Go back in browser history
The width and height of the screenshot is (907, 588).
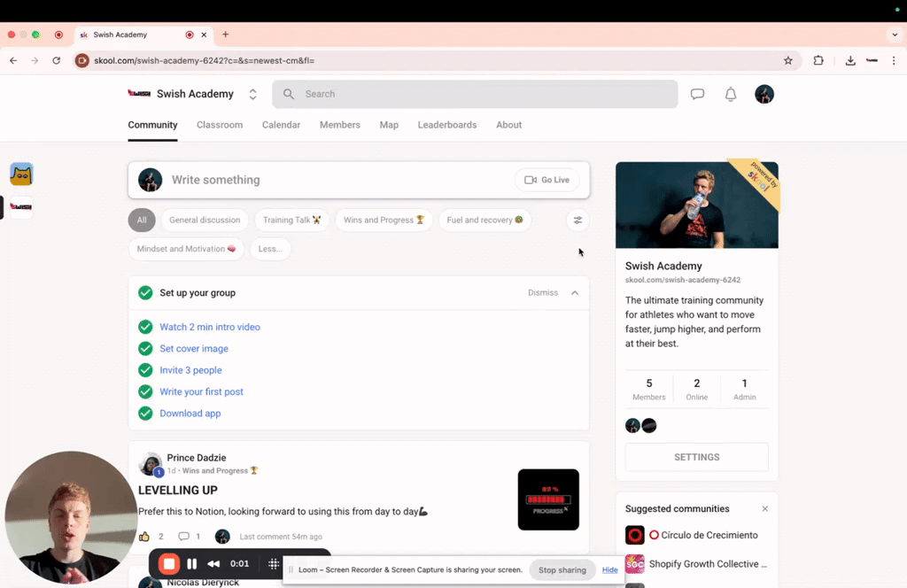[13, 61]
